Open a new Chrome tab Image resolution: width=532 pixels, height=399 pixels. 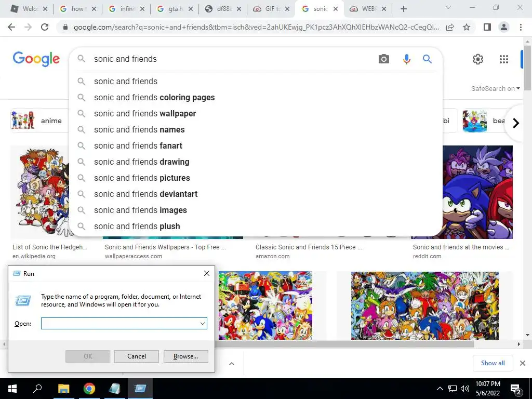click(403, 9)
